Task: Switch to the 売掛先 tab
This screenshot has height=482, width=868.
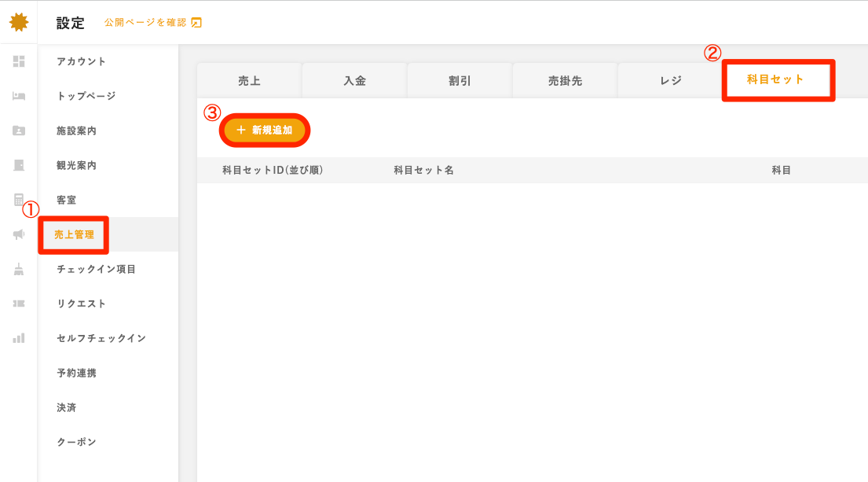Action: (x=565, y=81)
